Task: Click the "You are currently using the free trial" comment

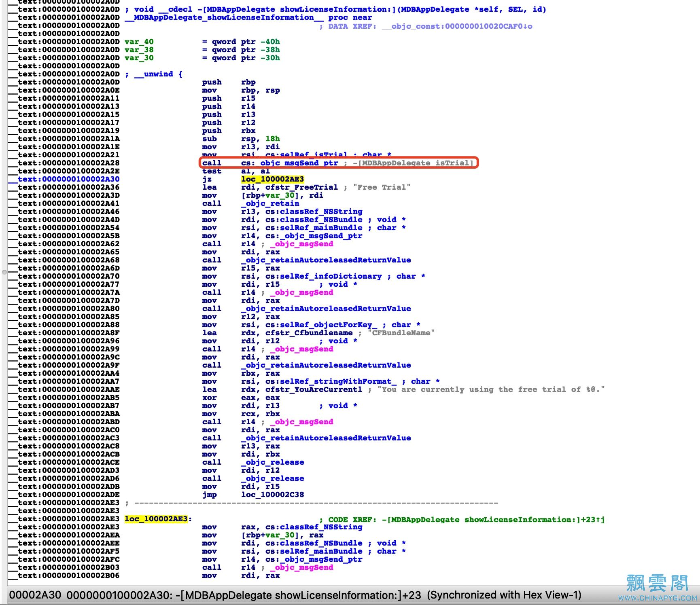Action: 491,389
